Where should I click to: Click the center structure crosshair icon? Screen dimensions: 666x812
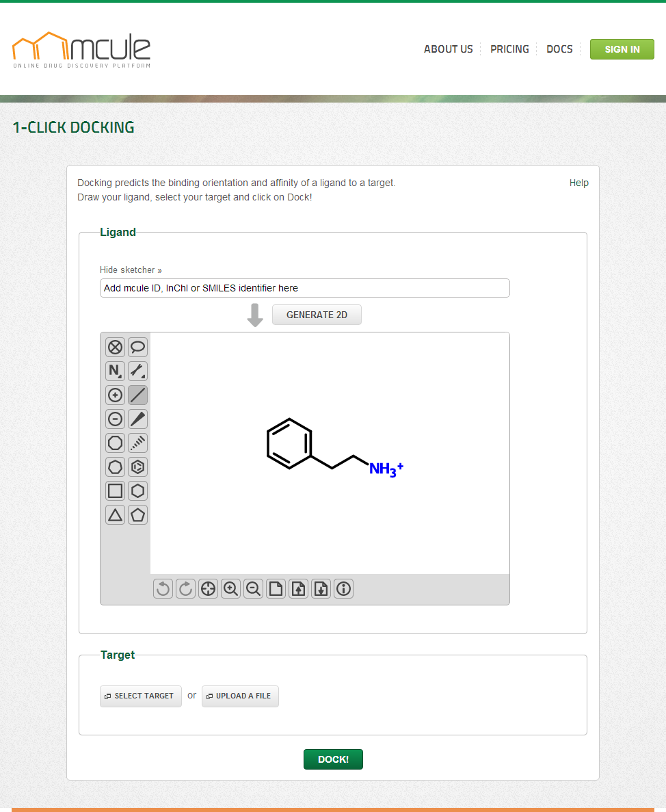point(209,588)
